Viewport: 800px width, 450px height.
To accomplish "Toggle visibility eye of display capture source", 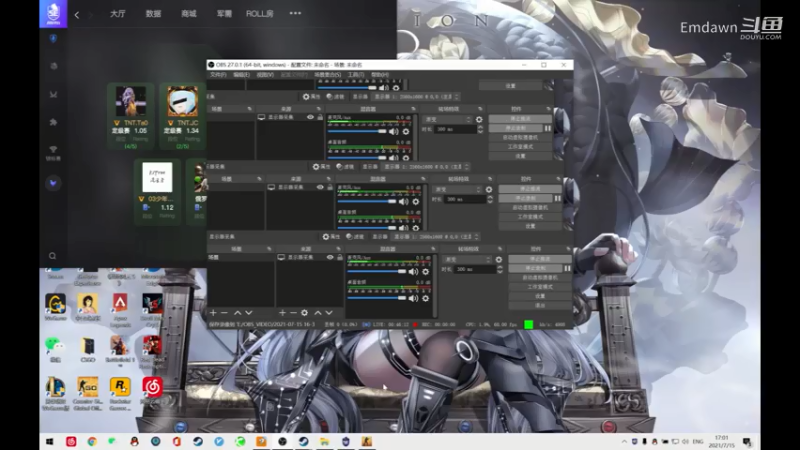I will coord(330,258).
